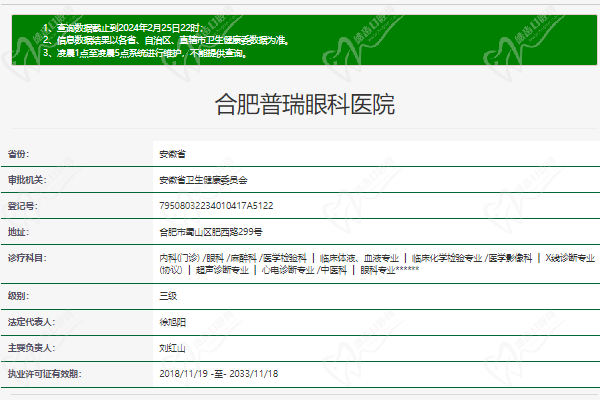Click the 地址 label

(18, 232)
